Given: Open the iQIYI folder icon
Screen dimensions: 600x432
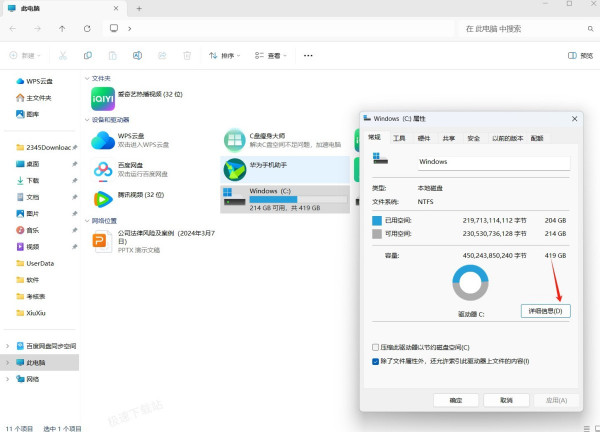Looking at the screenshot, I should tap(103, 99).
